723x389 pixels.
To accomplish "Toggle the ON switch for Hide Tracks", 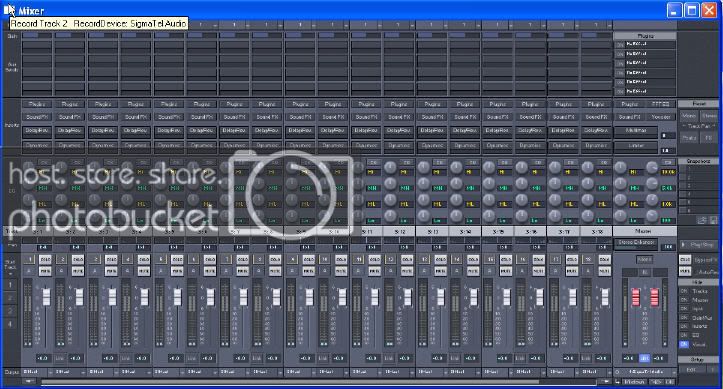I will (x=684, y=291).
